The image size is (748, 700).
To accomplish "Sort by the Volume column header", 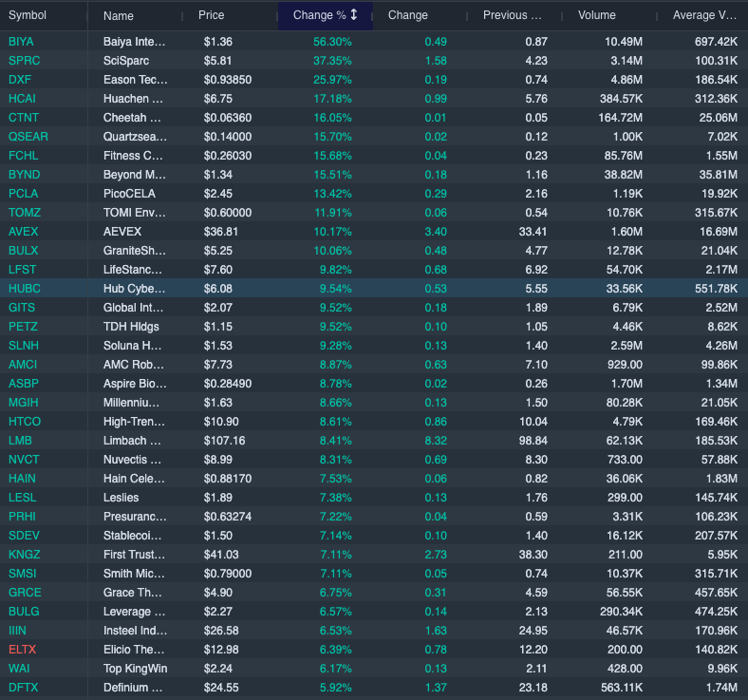I will (x=597, y=15).
